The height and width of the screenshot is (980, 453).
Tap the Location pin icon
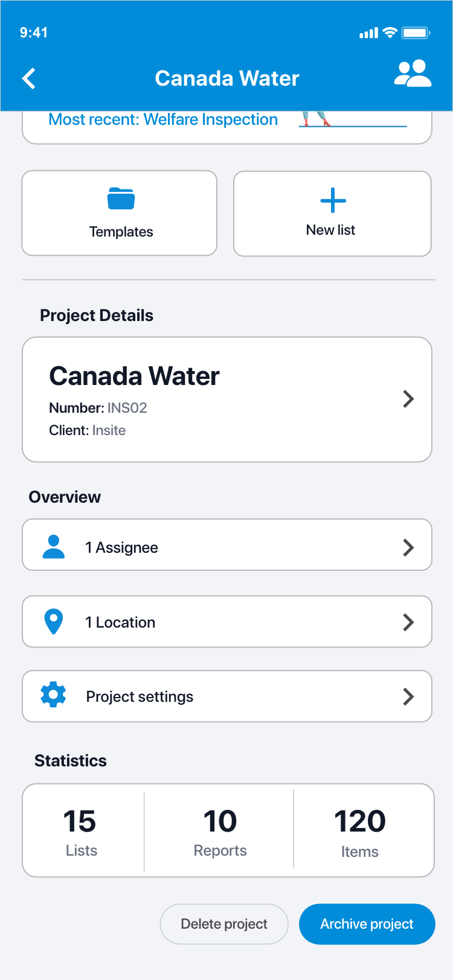coord(54,622)
